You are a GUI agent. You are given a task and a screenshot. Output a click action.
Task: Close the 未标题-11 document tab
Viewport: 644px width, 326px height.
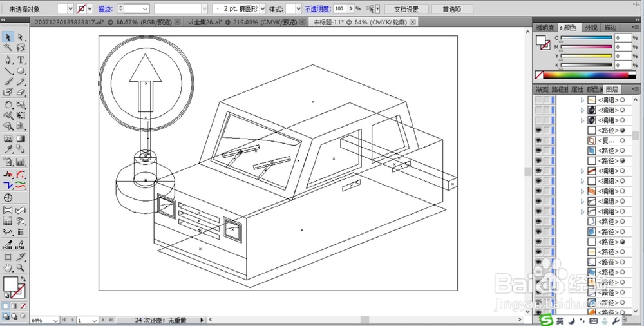(x=413, y=22)
